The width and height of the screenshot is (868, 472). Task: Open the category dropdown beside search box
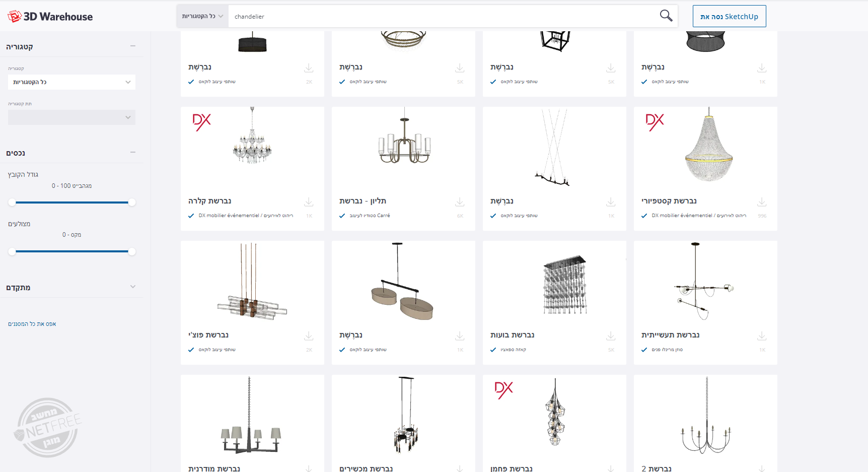point(202,16)
